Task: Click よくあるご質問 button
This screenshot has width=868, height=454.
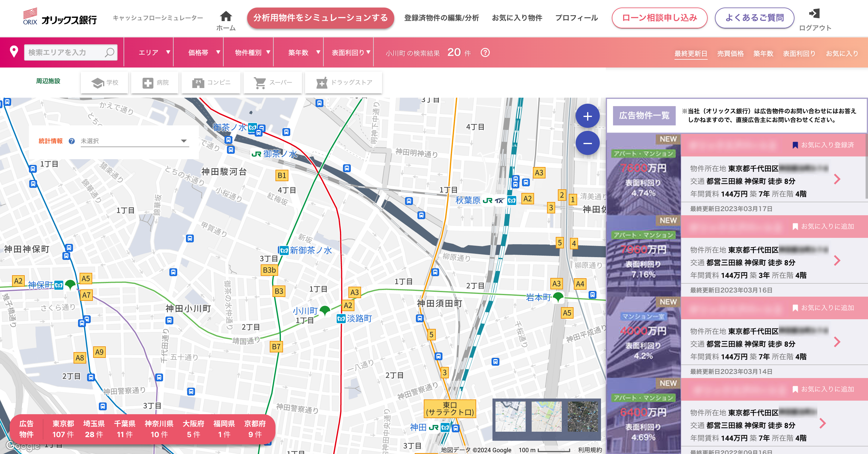Action: pos(754,18)
